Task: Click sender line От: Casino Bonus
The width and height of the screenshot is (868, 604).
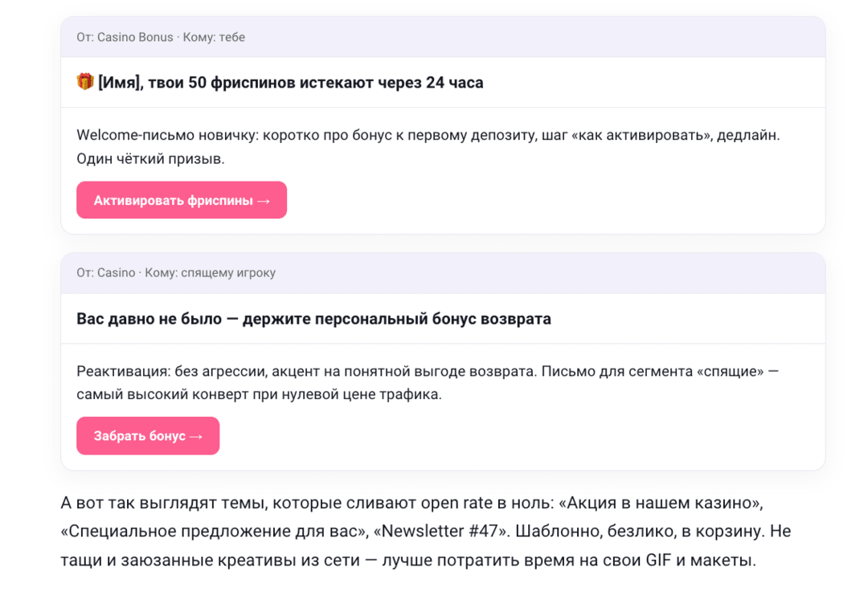Action: (161, 37)
